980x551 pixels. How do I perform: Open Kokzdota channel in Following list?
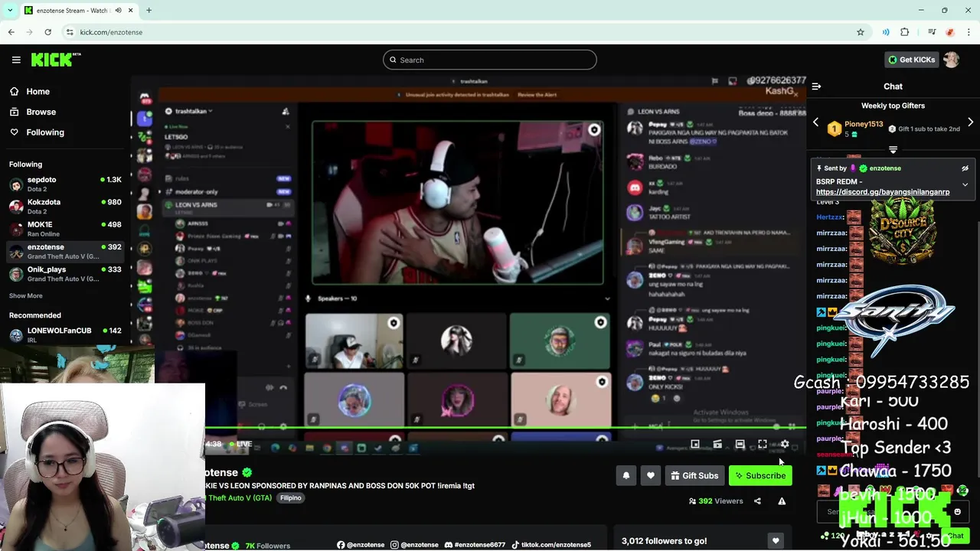(x=65, y=207)
